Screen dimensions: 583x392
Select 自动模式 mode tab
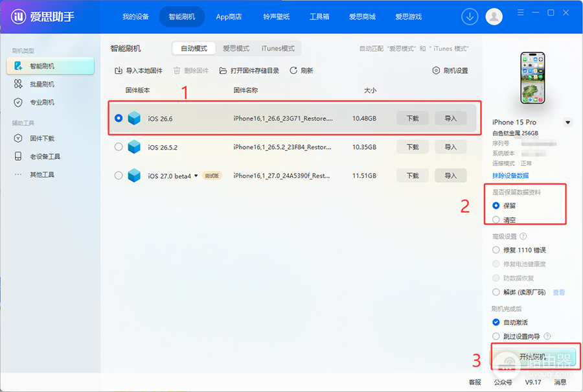[194, 49]
